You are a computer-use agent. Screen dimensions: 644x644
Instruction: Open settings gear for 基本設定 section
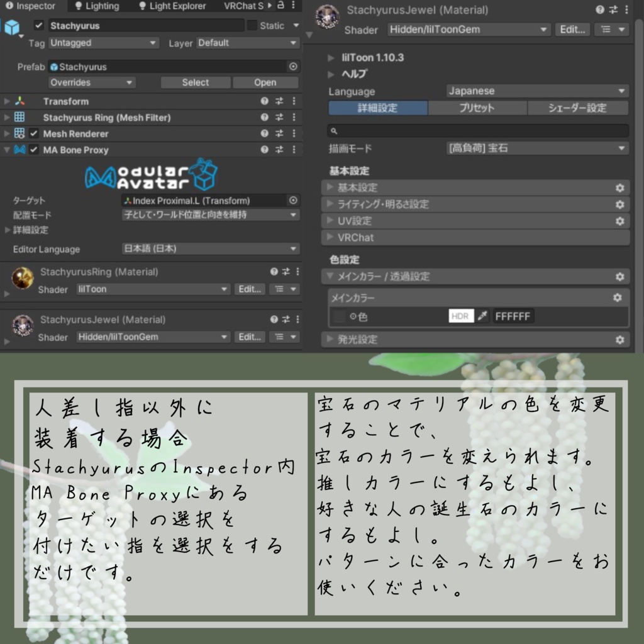[619, 188]
